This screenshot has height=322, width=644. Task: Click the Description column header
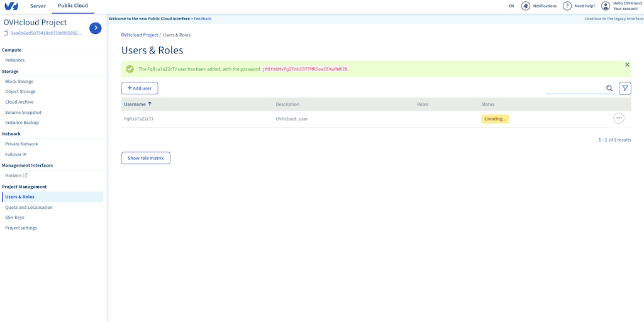coord(287,104)
